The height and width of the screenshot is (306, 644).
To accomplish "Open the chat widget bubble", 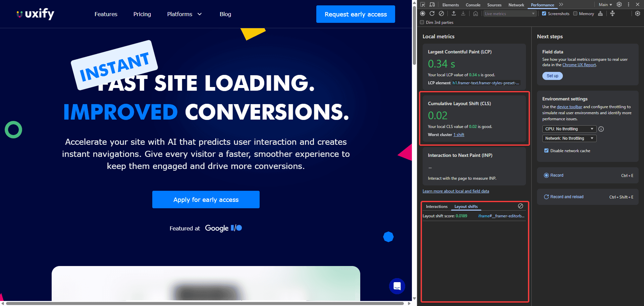I will point(397,286).
